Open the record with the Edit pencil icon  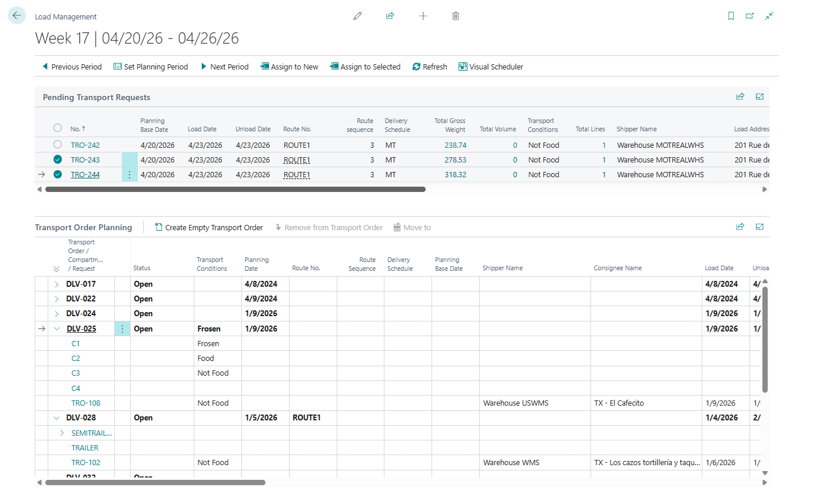(357, 16)
